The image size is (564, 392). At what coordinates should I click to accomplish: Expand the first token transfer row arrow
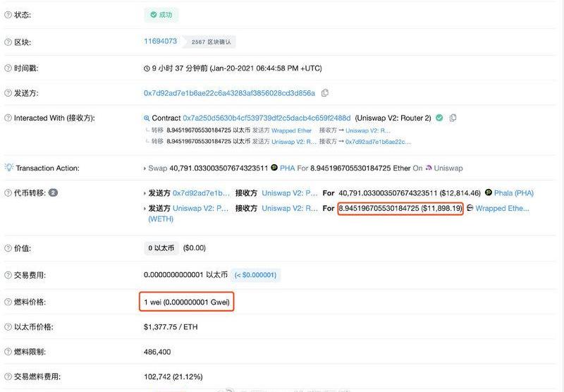[145, 193]
